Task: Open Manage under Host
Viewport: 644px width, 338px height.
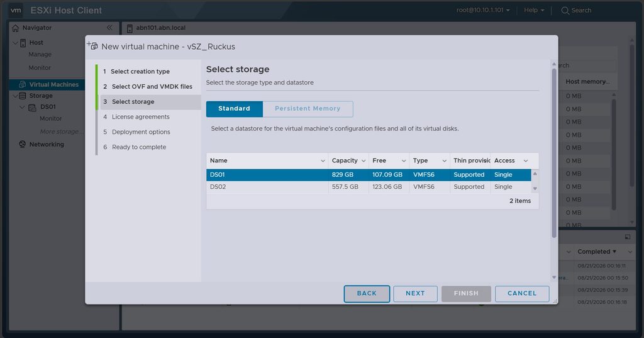Action: [x=40, y=54]
